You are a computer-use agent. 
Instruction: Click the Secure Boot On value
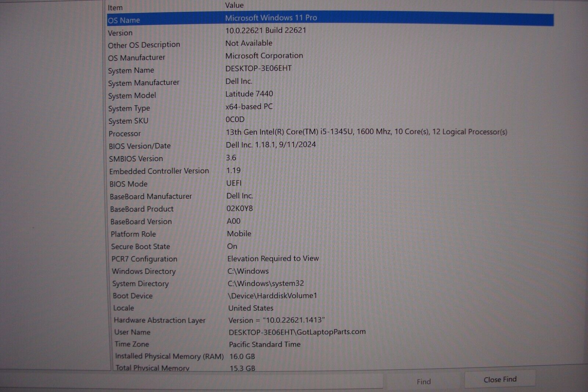(x=232, y=246)
